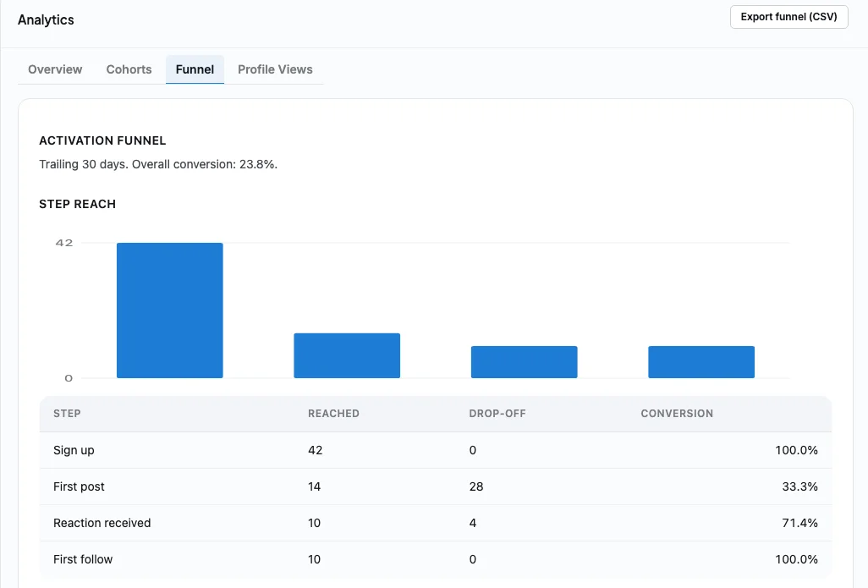Click conversion 100.0% in First follow row
Image resolution: width=868 pixels, height=588 pixels.
click(x=797, y=559)
